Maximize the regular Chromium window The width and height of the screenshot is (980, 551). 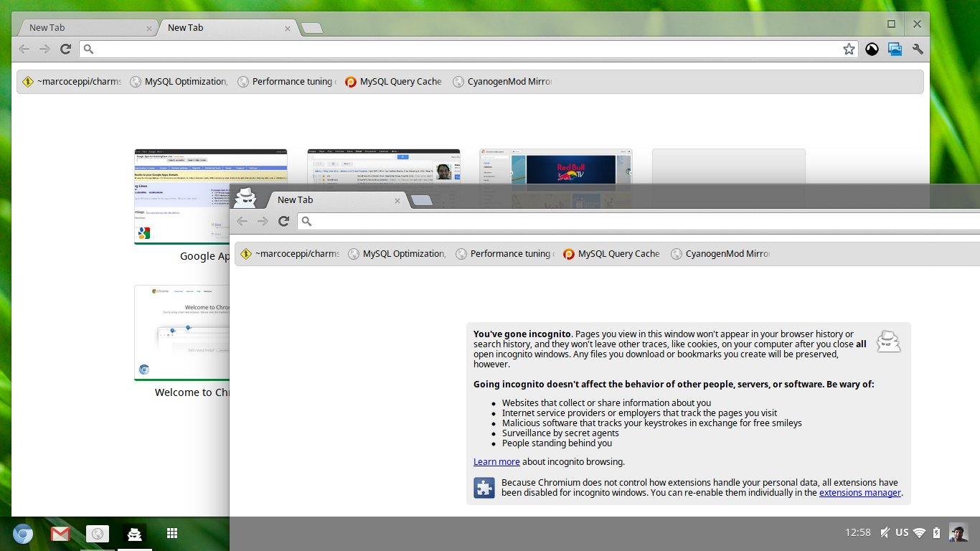(x=891, y=24)
